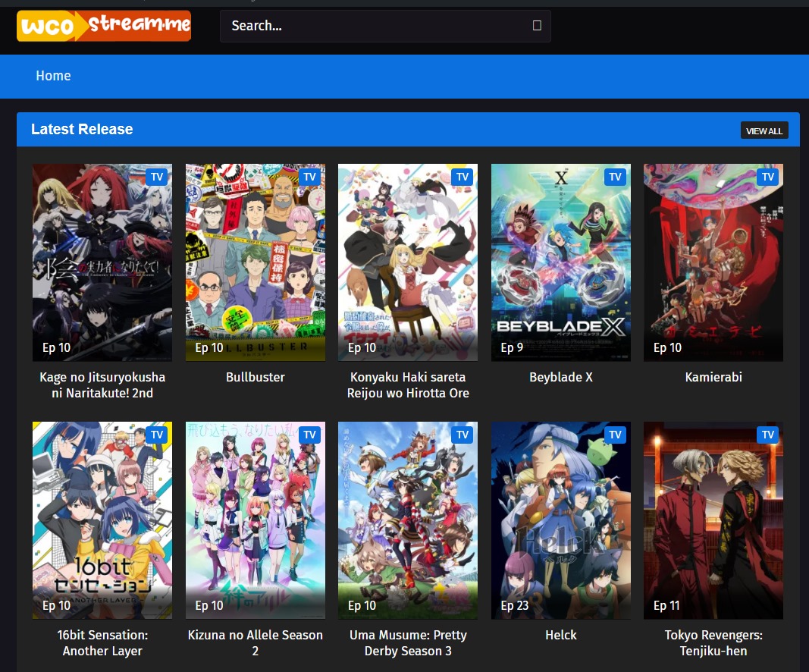
Task: Click TV badge on 16bit Sensation poster
Action: (157, 435)
